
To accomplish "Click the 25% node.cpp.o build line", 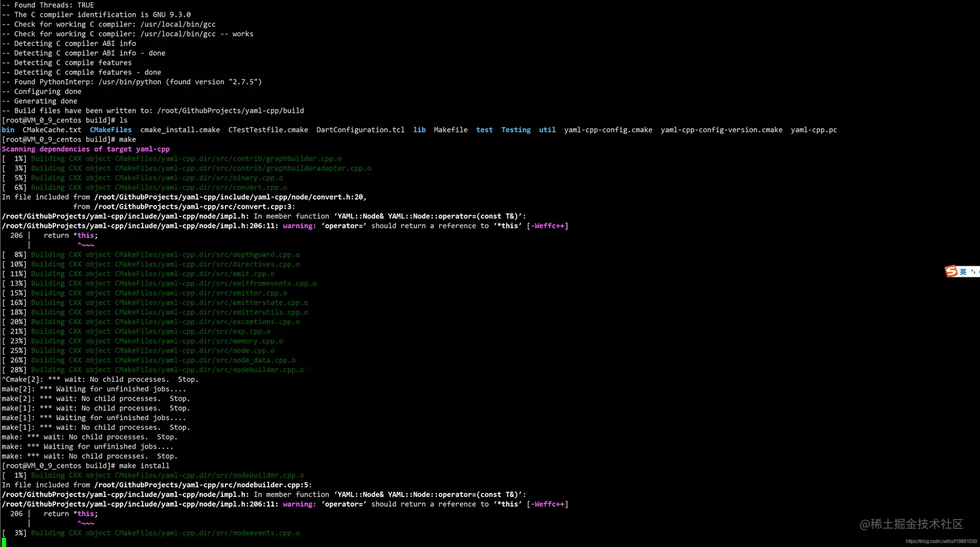I will [138, 351].
